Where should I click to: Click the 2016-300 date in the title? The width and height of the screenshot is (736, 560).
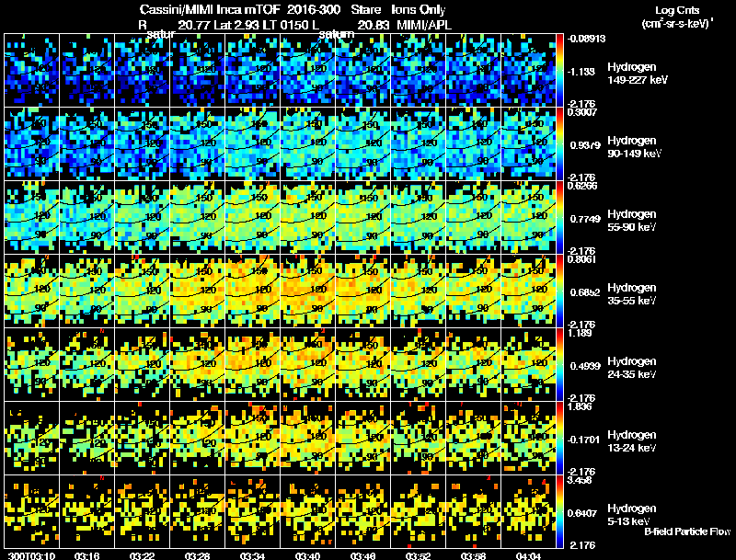tap(314, 10)
